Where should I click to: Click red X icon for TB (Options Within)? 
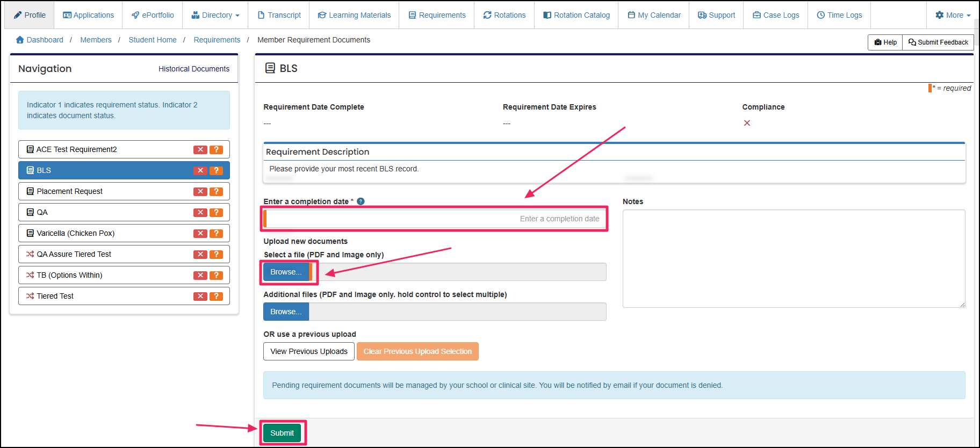point(200,276)
